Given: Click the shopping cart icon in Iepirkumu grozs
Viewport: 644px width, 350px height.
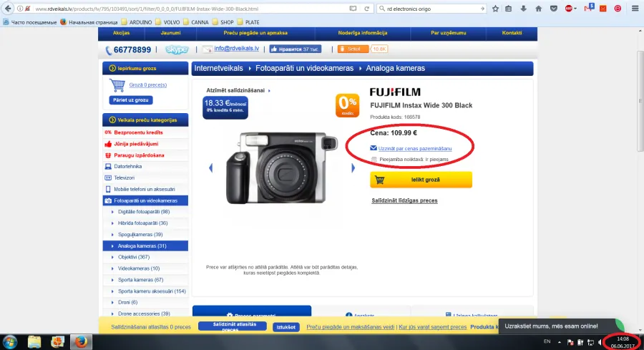Looking at the screenshot, I should [117, 85].
